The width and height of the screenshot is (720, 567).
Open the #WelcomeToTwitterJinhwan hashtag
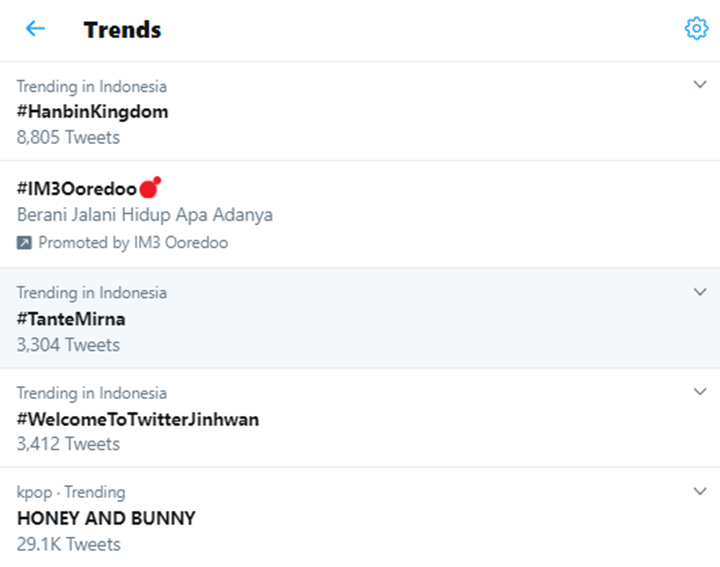[138, 419]
